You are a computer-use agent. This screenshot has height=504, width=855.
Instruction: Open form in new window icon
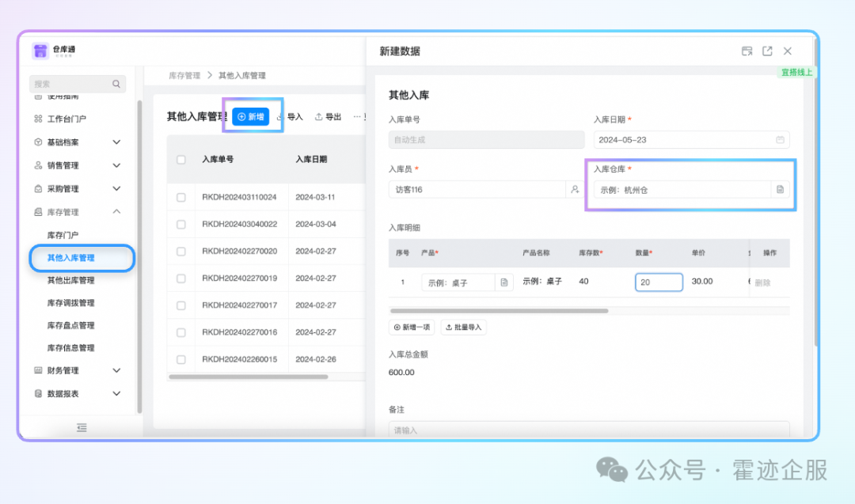click(767, 51)
